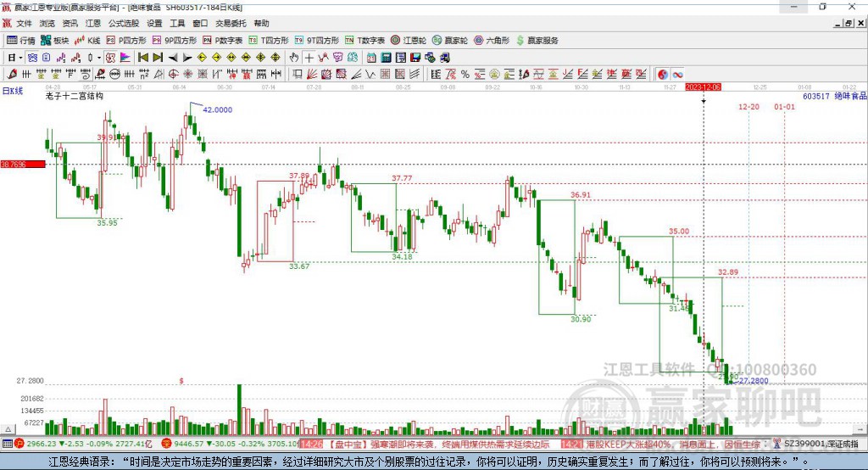Open the 9P四方形 square tool
This screenshot has width=868, height=470.
coord(175,41)
